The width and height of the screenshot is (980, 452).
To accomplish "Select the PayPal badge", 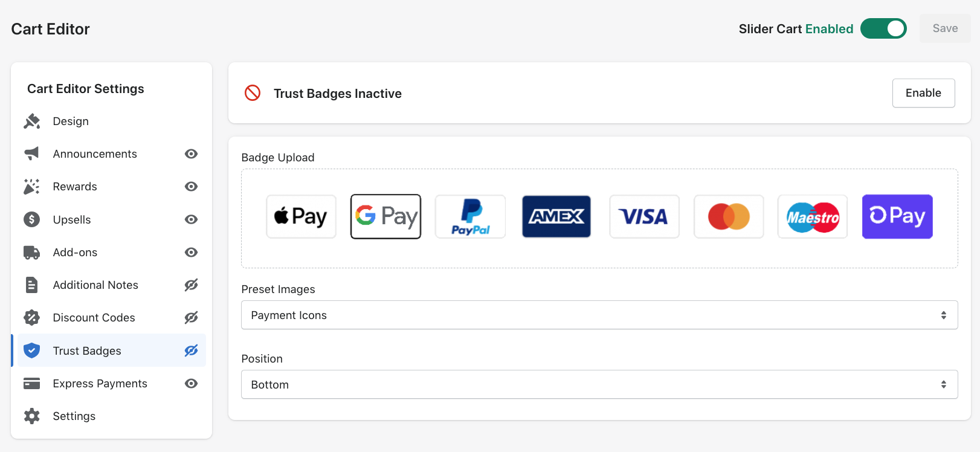I will [x=471, y=216].
